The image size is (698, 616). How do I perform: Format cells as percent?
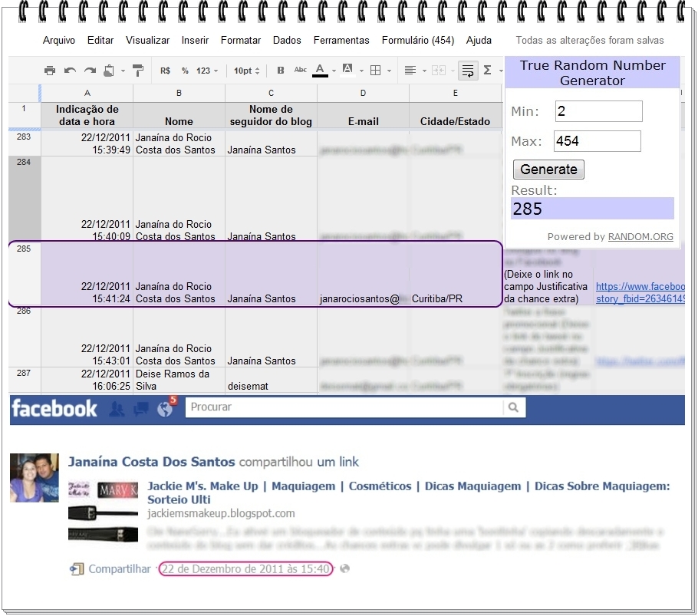point(185,71)
